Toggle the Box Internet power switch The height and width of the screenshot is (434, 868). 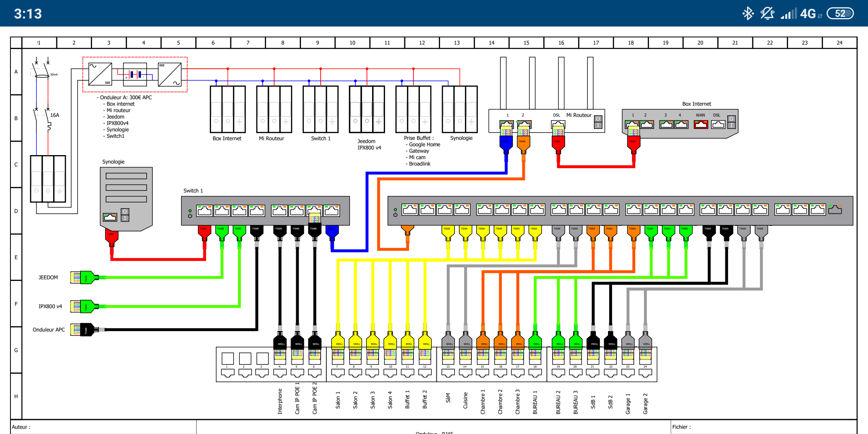[x=731, y=122]
